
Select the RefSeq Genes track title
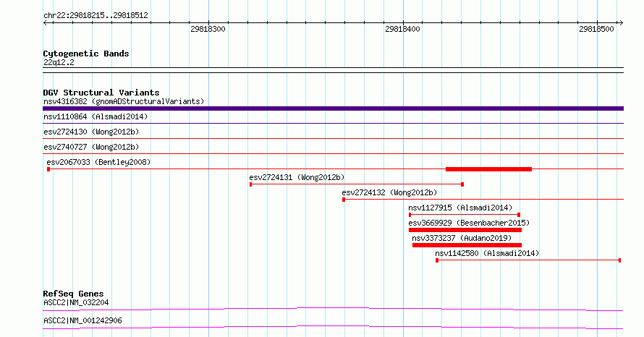tap(74, 294)
